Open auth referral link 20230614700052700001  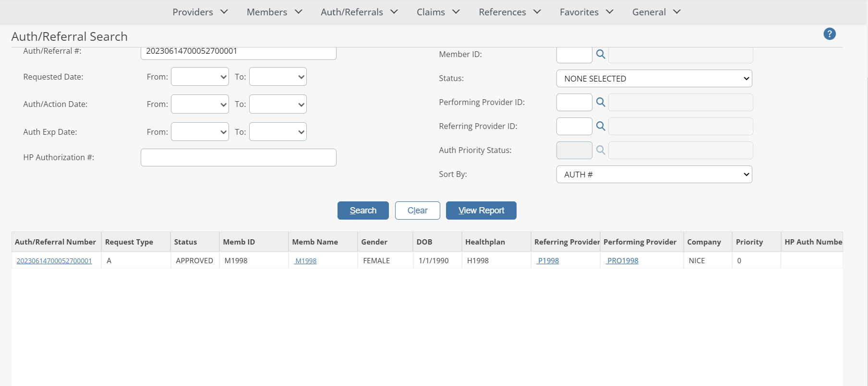pyautogui.click(x=54, y=261)
